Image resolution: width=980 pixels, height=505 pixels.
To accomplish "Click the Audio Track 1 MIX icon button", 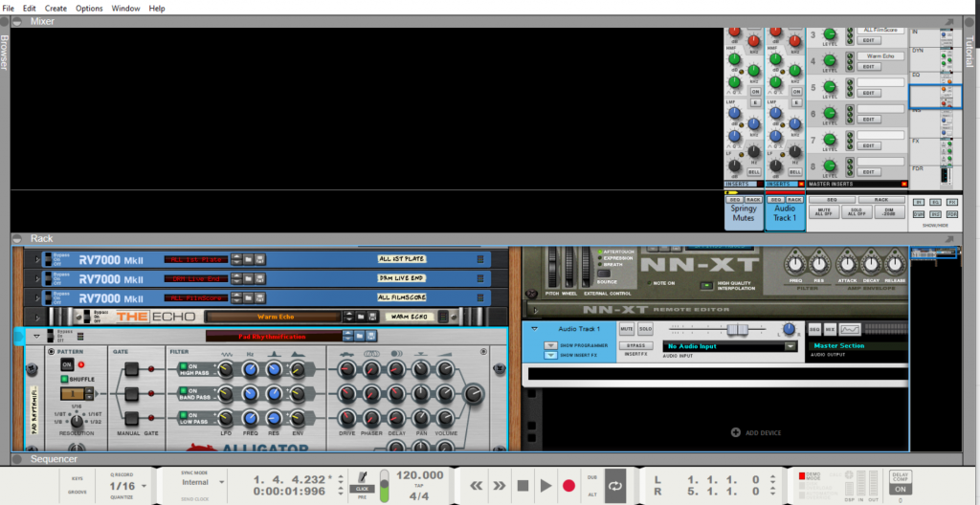I will click(x=830, y=329).
